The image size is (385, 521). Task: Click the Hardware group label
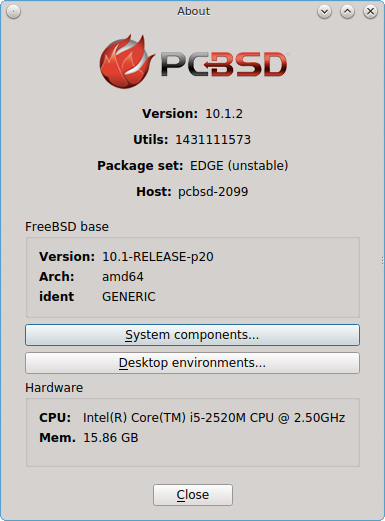point(54,388)
